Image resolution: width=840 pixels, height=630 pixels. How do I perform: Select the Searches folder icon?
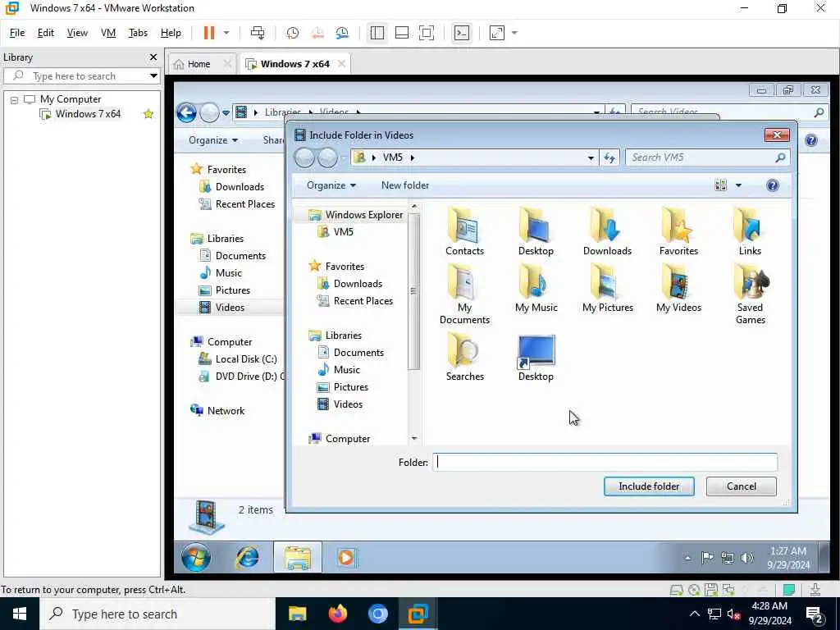point(464,358)
